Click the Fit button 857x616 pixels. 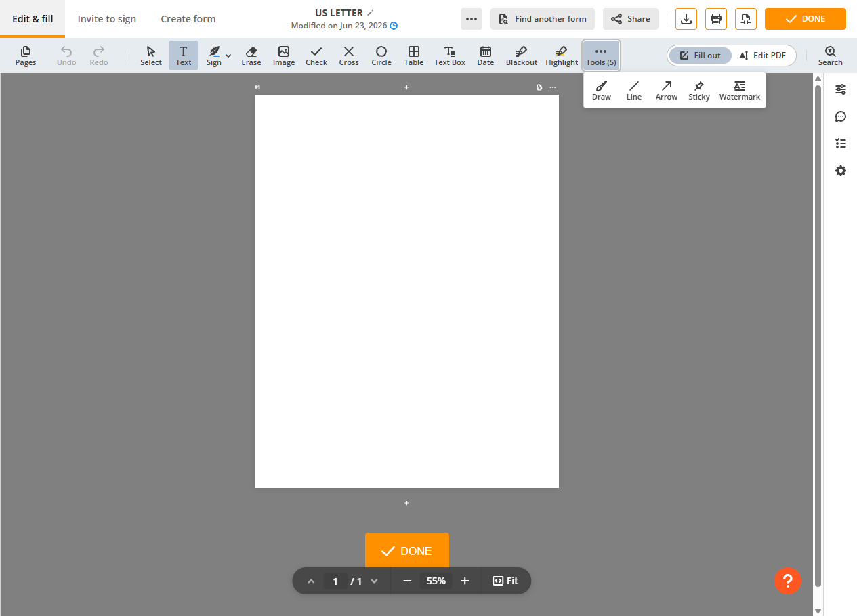505,581
